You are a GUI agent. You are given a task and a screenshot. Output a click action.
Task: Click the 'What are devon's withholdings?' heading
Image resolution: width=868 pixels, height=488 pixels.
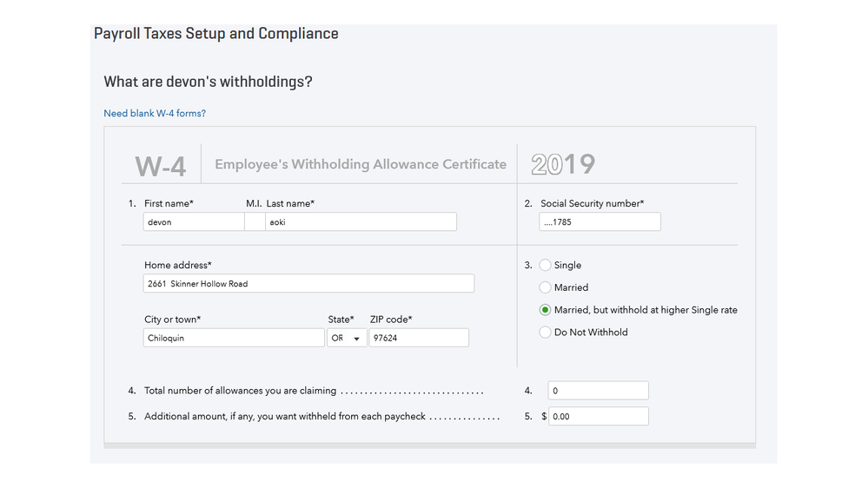tap(208, 82)
